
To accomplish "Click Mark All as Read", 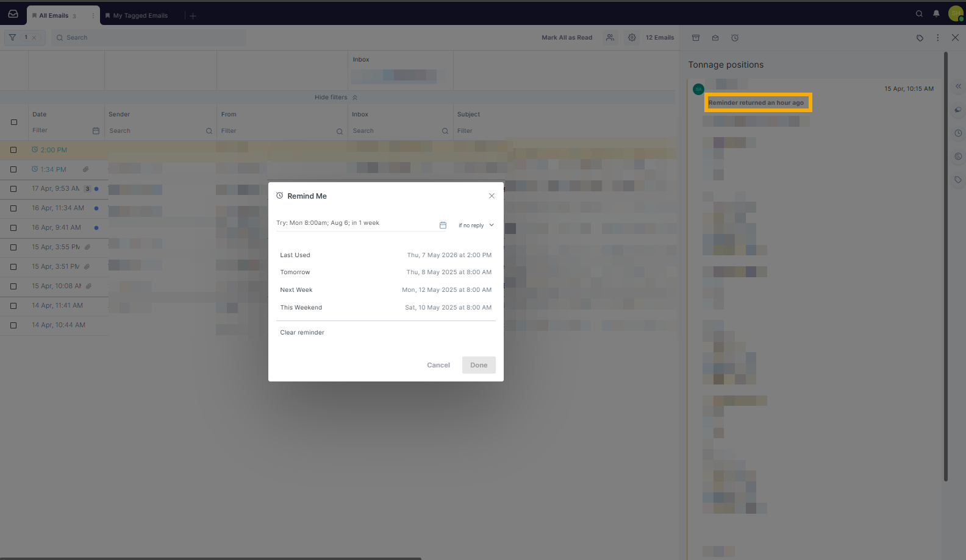I will pyautogui.click(x=567, y=38).
